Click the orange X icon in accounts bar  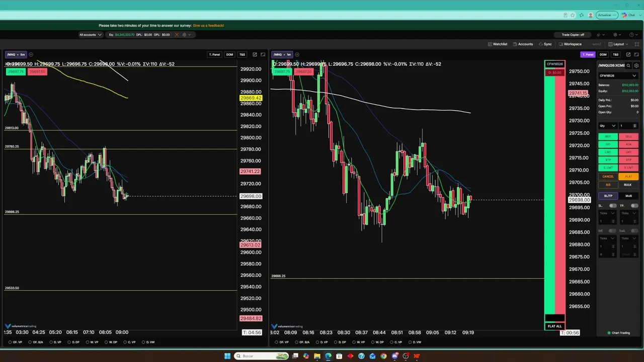pyautogui.click(x=177, y=35)
